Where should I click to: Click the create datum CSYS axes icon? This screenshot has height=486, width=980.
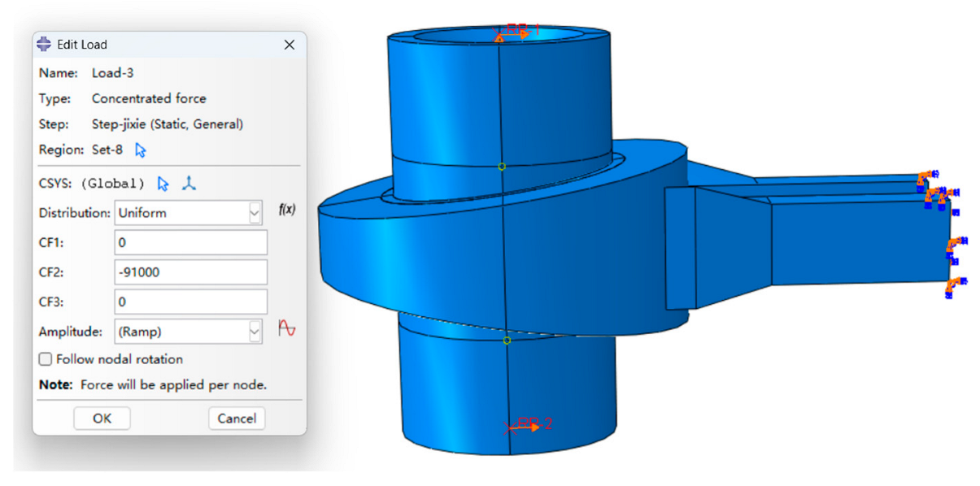189,184
